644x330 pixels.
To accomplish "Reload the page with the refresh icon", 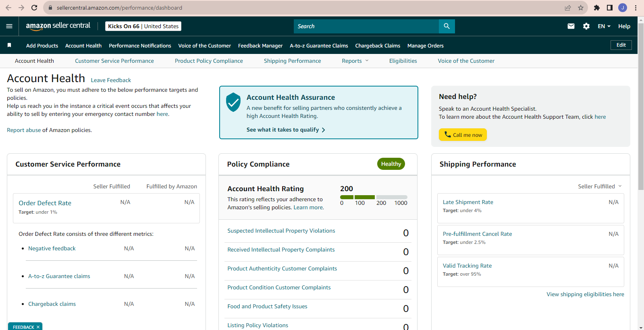I will [34, 8].
